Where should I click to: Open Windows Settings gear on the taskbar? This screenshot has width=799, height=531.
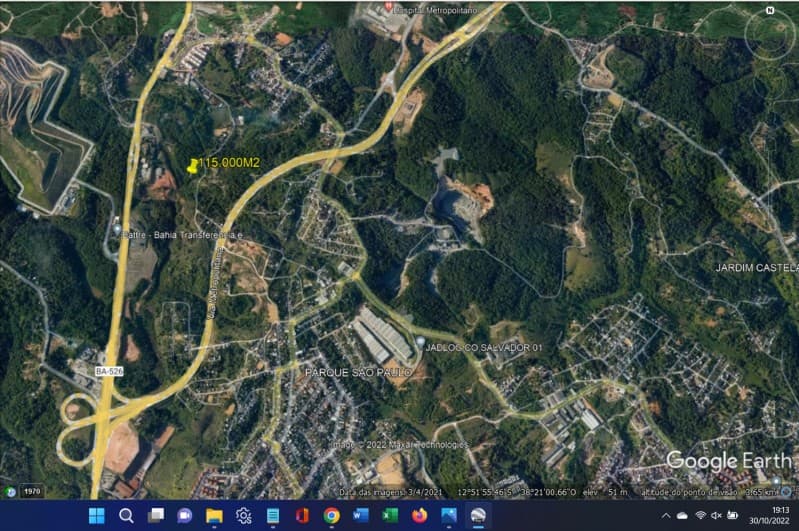tap(243, 516)
